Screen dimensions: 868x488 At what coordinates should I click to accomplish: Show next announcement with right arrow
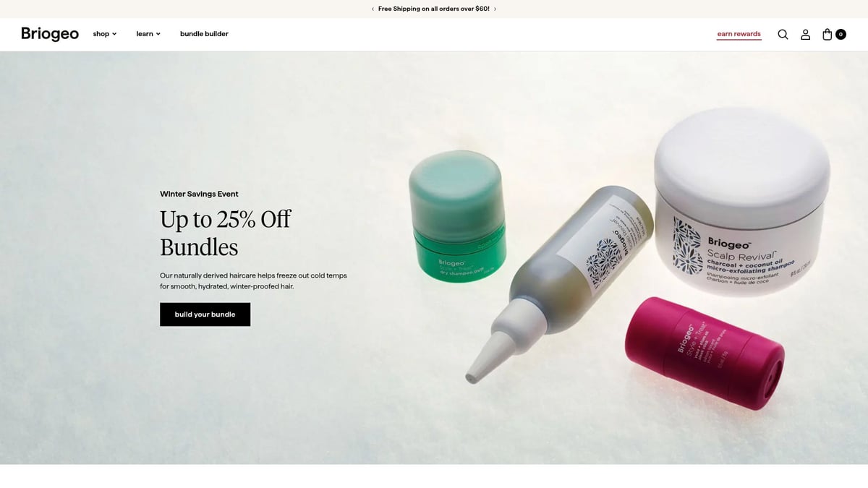495,9
